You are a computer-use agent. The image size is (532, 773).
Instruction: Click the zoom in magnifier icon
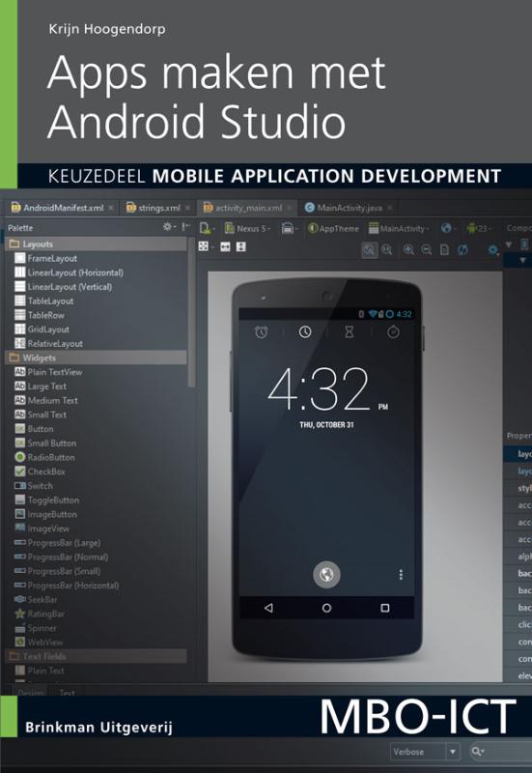(408, 250)
